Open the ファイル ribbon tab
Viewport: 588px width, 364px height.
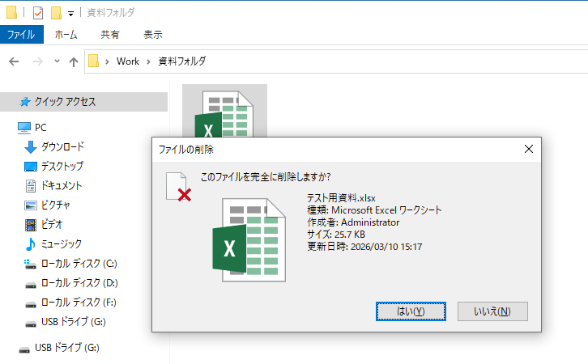pyautogui.click(x=21, y=35)
